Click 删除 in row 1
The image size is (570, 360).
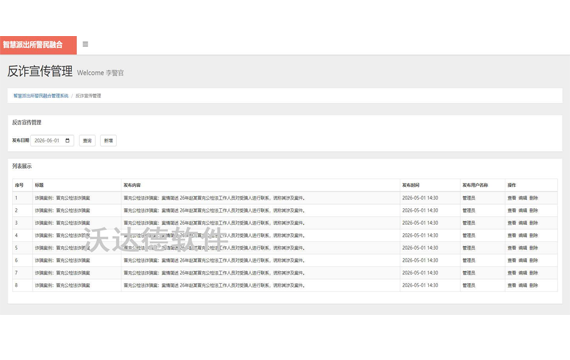click(x=534, y=198)
